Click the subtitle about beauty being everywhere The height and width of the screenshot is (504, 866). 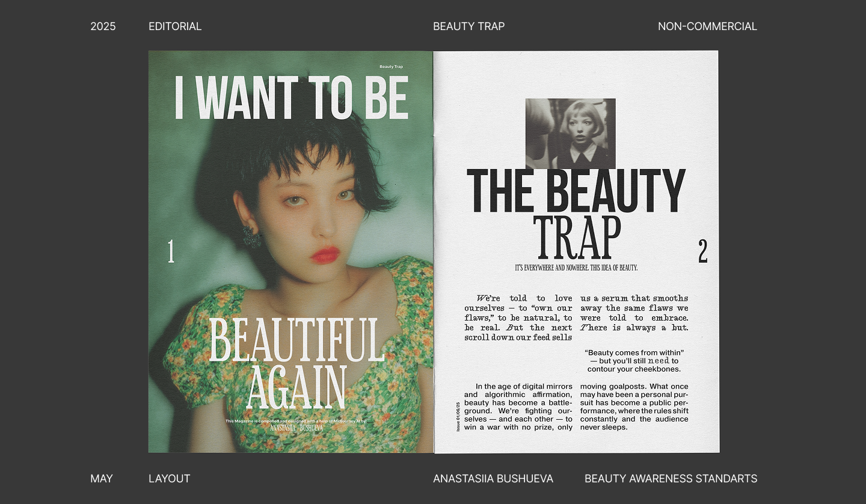coord(576,266)
